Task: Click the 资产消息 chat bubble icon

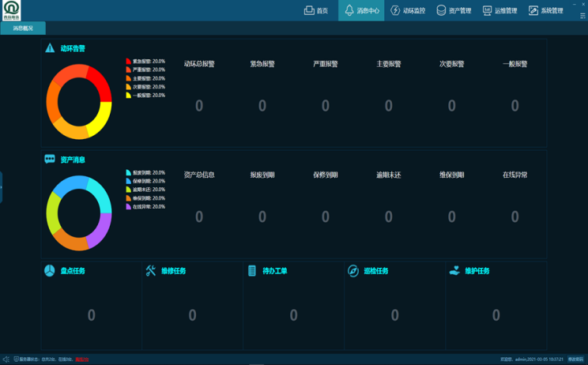Action: [50, 160]
